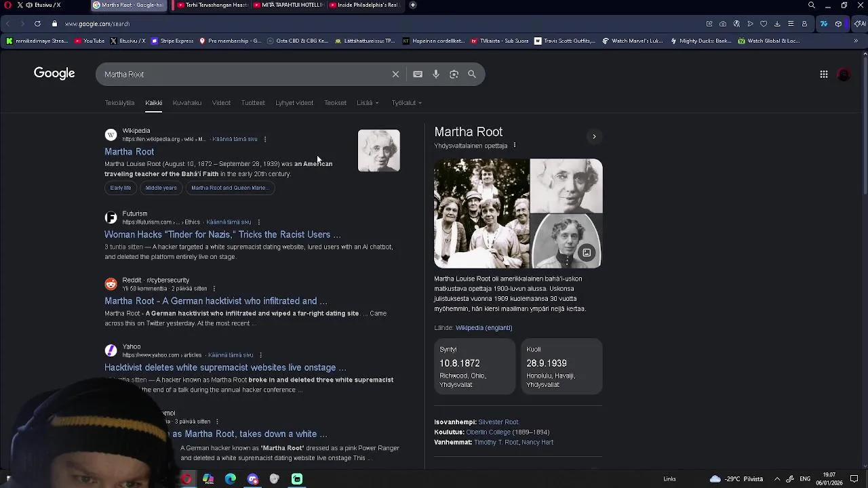Viewport: 868px width, 488px height.
Task: Open more options for the Yahoo result
Action: (x=260, y=355)
